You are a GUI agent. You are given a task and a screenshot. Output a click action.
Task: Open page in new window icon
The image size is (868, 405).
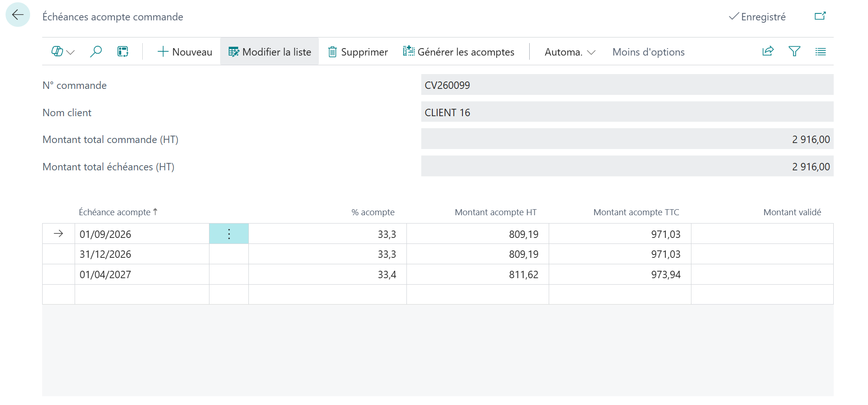point(820,16)
